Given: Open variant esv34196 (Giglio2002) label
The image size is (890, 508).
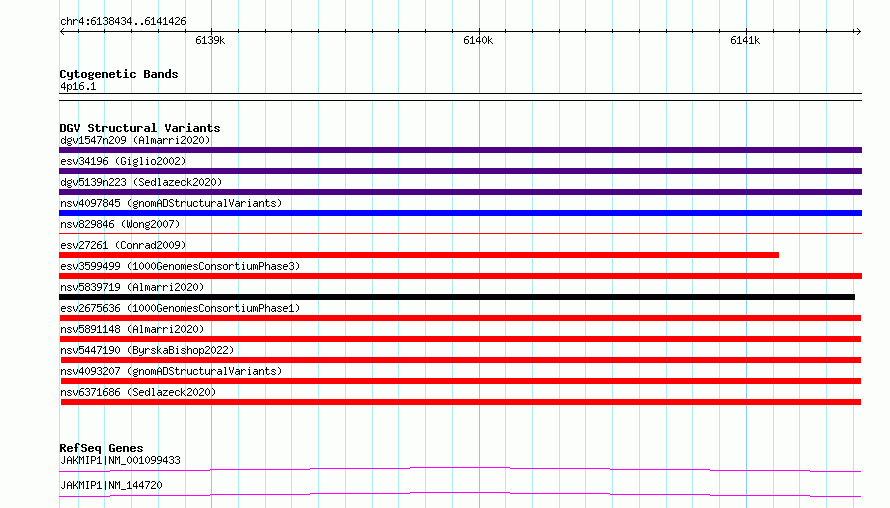Looking at the screenshot, I should click(123, 161).
